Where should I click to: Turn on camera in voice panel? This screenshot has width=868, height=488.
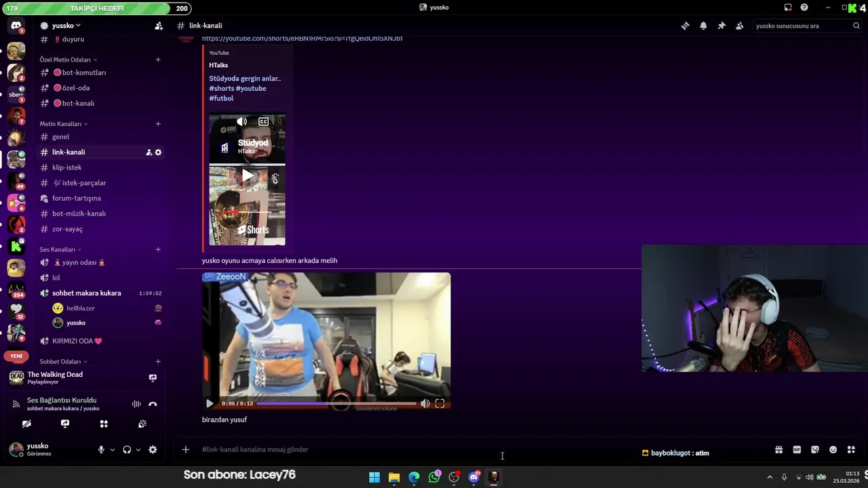pos(26,424)
